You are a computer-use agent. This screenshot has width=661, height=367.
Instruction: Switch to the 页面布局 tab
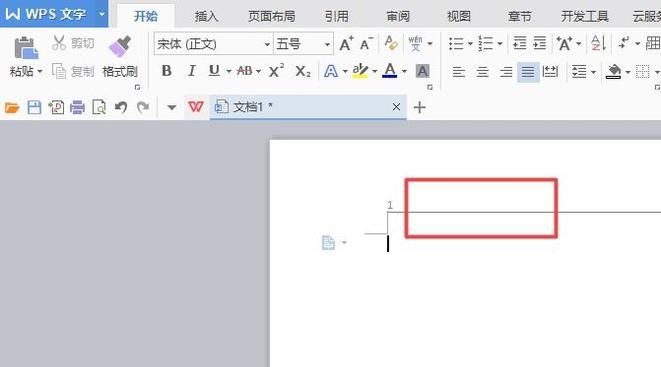271,16
